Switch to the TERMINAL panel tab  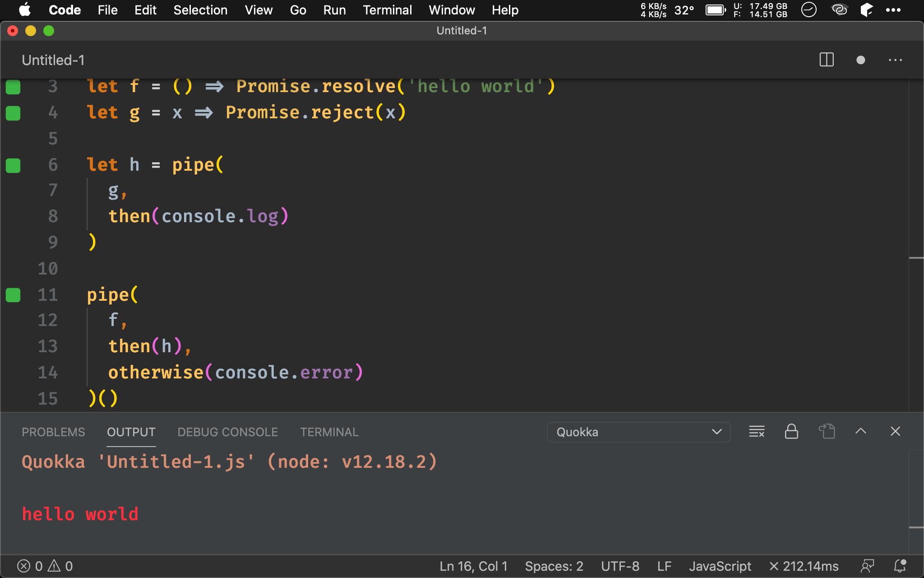[x=329, y=432]
